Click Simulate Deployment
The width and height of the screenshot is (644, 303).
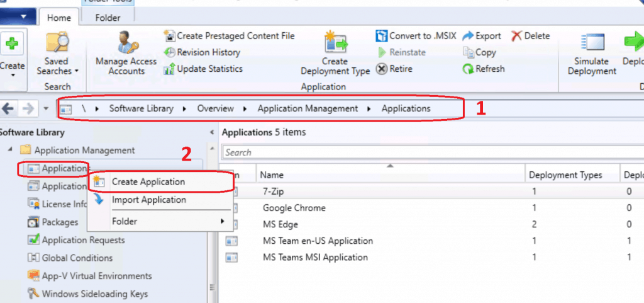[x=591, y=54]
